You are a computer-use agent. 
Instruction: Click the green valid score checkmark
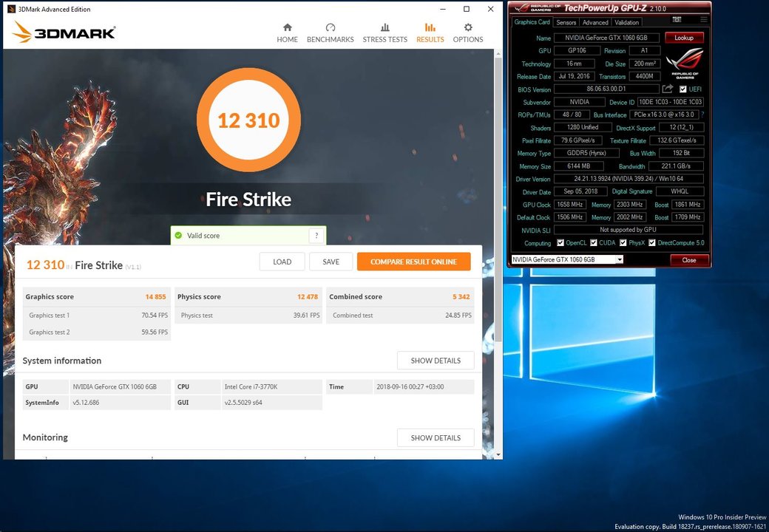[178, 236]
